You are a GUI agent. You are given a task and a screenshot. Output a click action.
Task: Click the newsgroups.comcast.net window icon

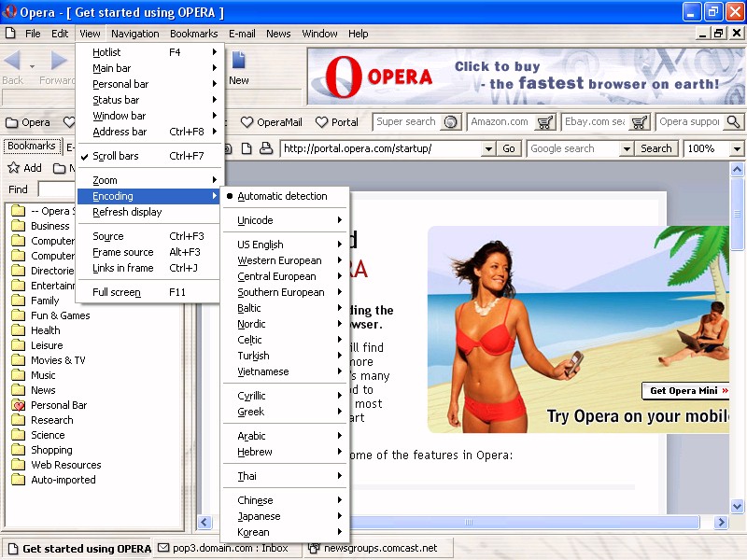pos(314,548)
